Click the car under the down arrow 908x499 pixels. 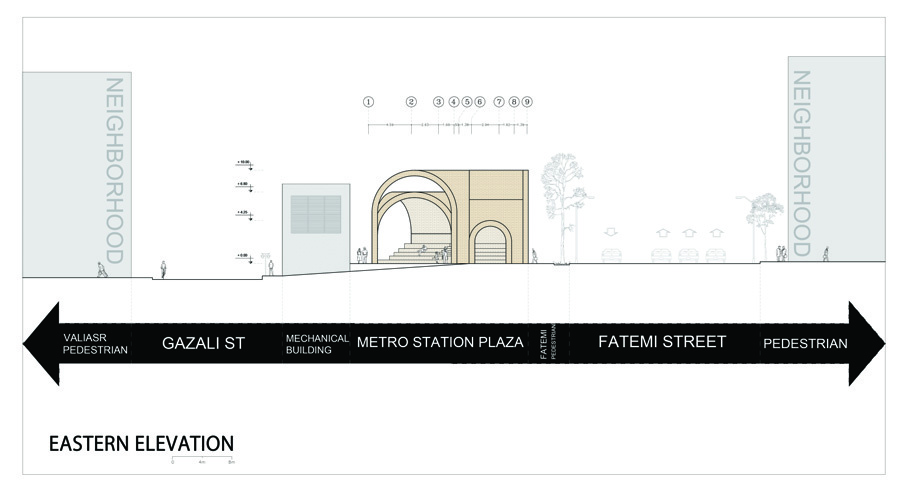(x=611, y=255)
